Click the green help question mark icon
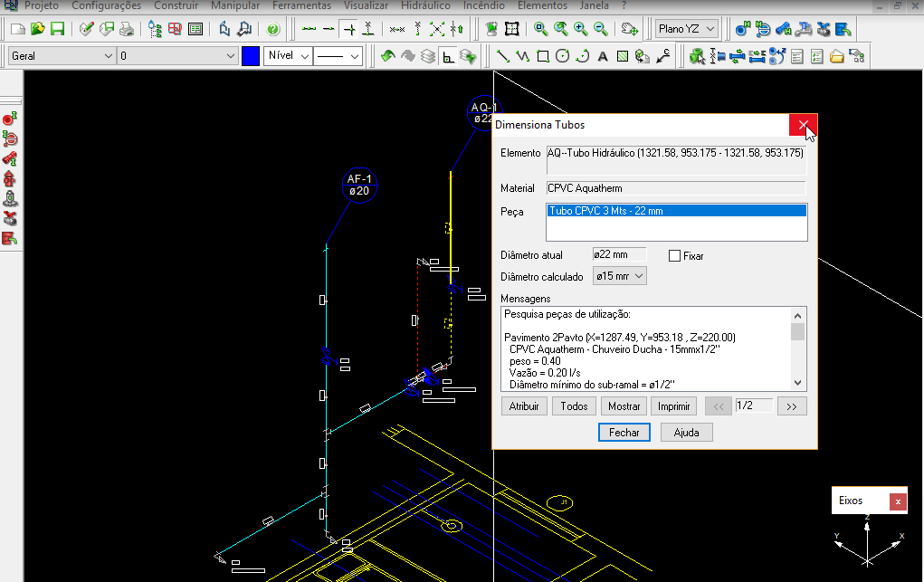The height and width of the screenshot is (582, 924). (x=272, y=29)
